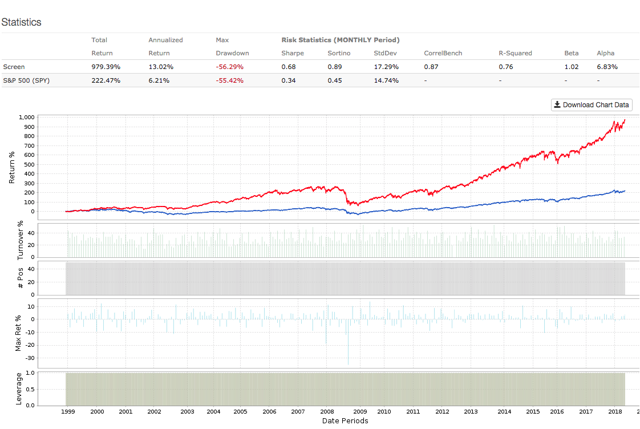Click the -56.29% max drawdown value
Screen dimensions: 640x429
pos(229,67)
